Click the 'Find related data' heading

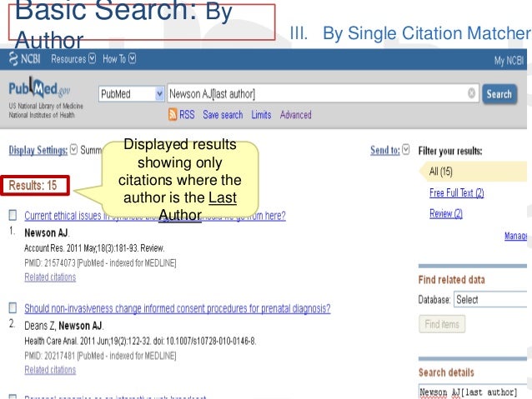[452, 280]
